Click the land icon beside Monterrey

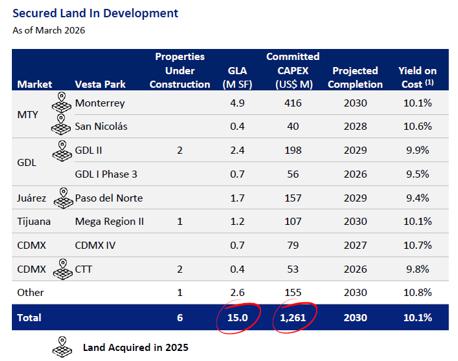62,102
